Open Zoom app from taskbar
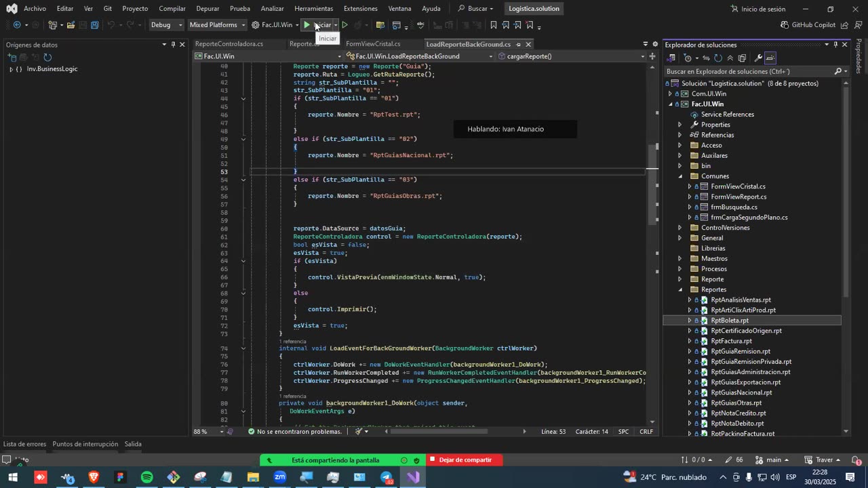This screenshot has height=488, width=868. point(279,477)
